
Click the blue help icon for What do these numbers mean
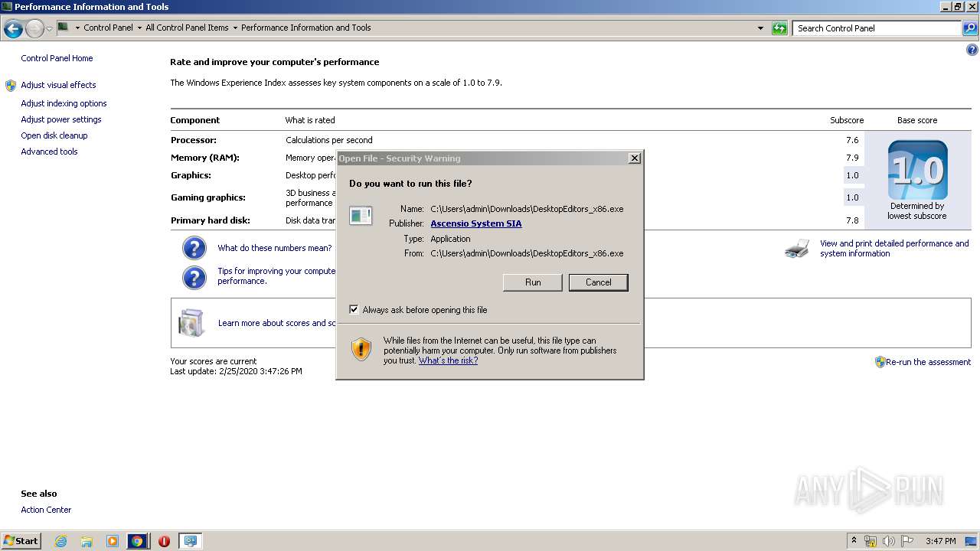[194, 248]
